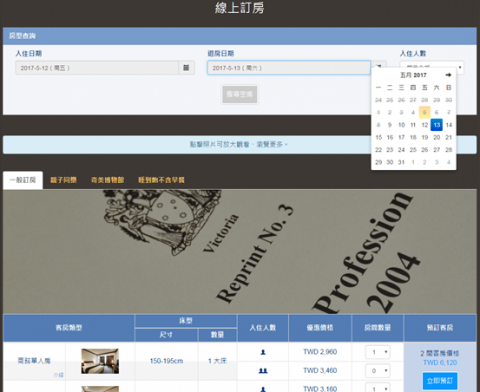The image size is (480, 392).
Task: Open room quantity dropdown for TWD 3,460
Action: [378, 371]
